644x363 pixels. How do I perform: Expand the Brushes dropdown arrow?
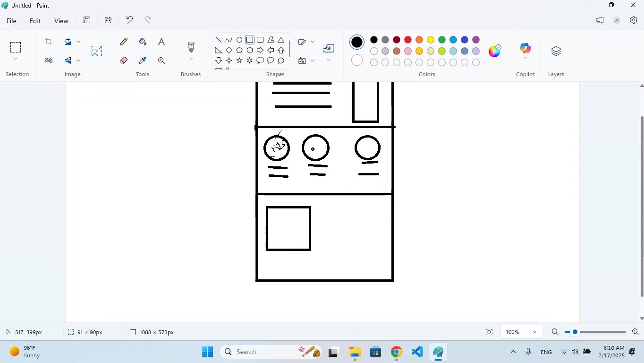[x=191, y=60]
